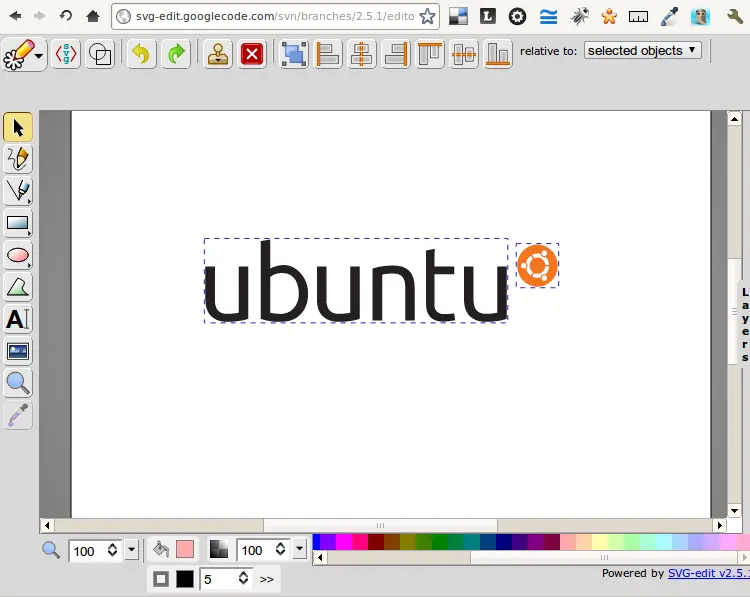Click the yellow Undo arrow

141,54
